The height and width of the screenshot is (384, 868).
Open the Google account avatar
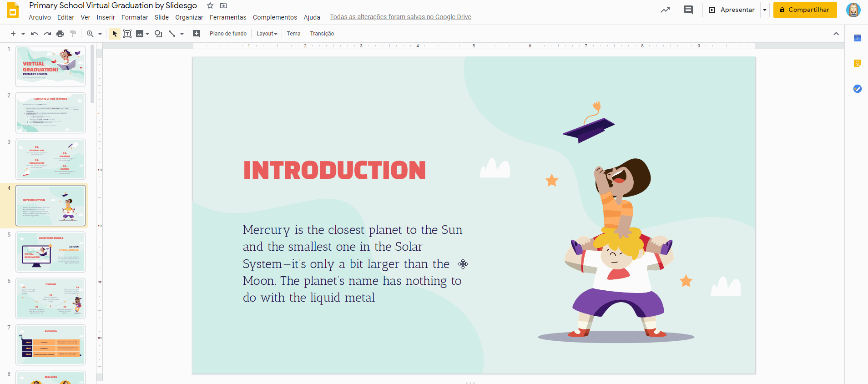tap(853, 10)
